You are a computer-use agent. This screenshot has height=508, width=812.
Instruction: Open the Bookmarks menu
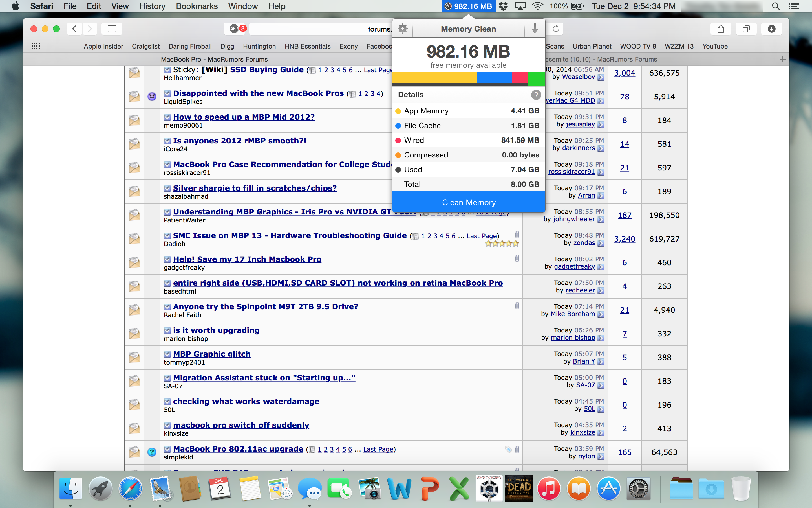[x=197, y=6]
